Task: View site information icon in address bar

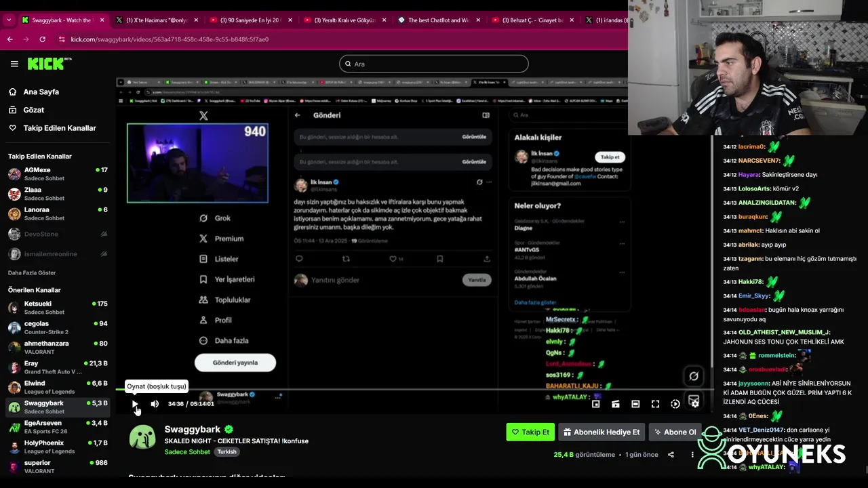Action: [x=62, y=39]
